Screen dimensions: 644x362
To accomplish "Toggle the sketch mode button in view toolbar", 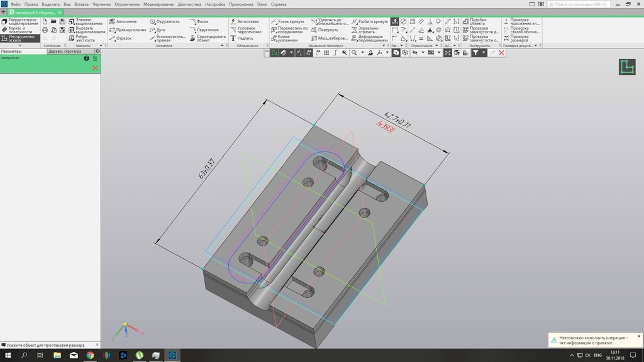I will pos(275,53).
